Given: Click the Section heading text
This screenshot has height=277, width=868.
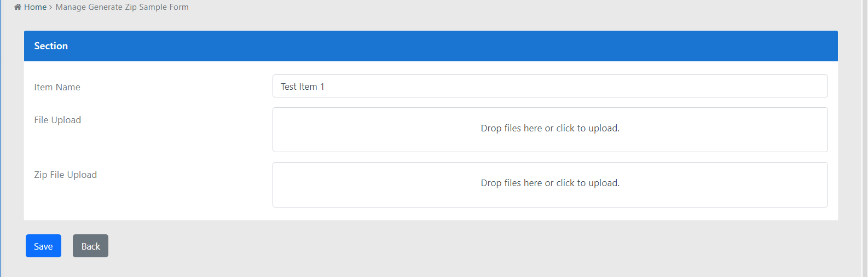Looking at the screenshot, I should click(51, 46).
